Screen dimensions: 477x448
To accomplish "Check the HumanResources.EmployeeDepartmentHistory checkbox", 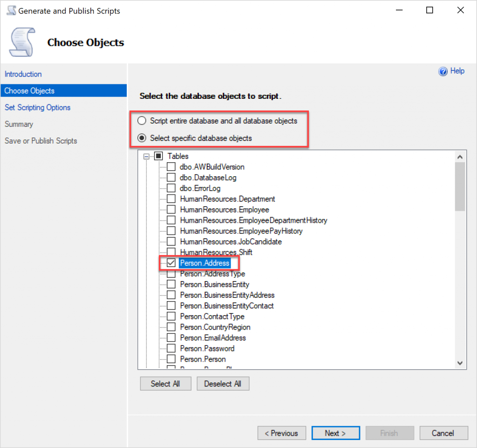I will [171, 220].
